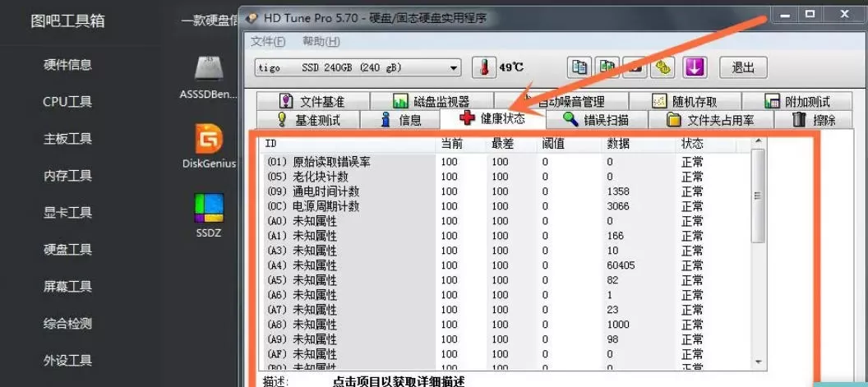
Task: Switch to the 错误扫描 tab
Action: click(x=596, y=120)
